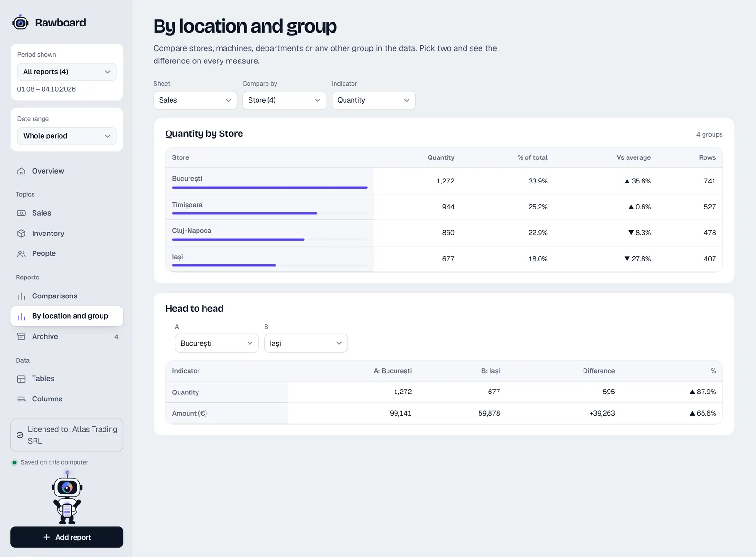Click the Timișoara store row name
Image resolution: width=756 pixels, height=557 pixels.
pos(187,205)
